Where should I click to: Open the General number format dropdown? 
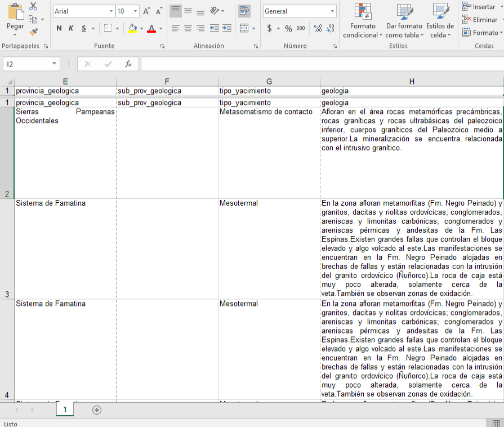click(332, 11)
